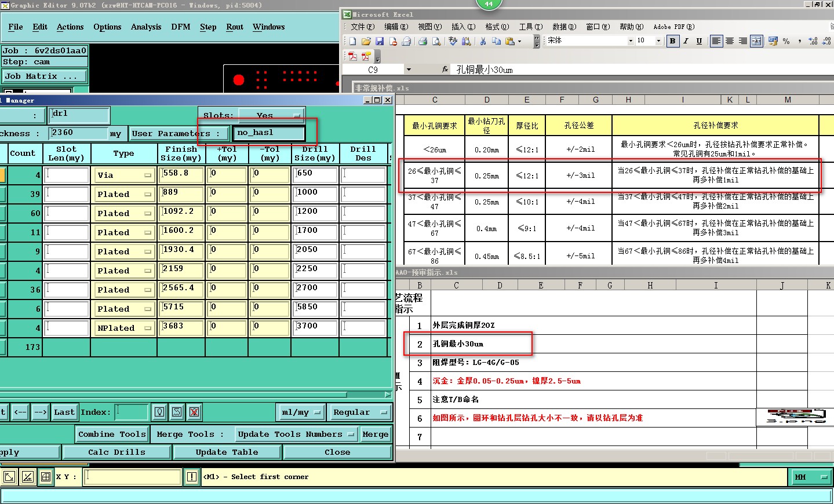Click the Open folder icon in Excel toolbar

366,41
